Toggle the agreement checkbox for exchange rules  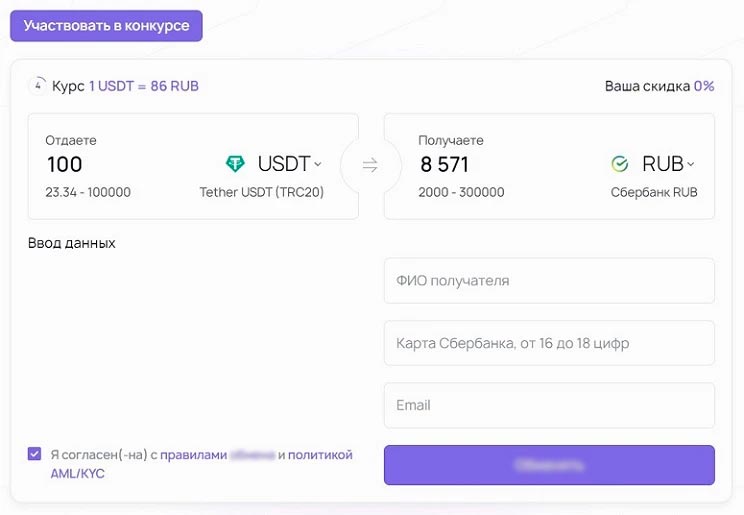[x=35, y=454]
